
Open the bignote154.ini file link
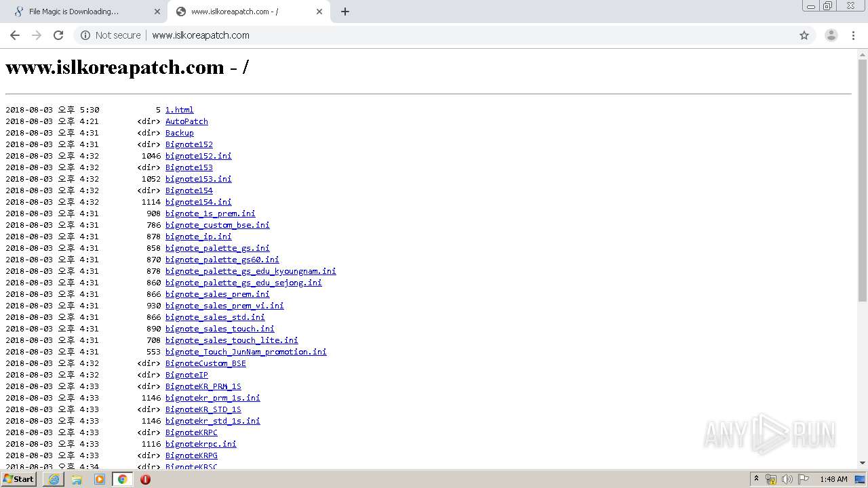pyautogui.click(x=199, y=202)
